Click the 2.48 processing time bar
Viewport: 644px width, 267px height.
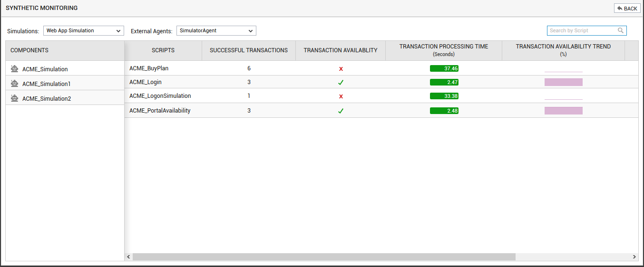444,111
